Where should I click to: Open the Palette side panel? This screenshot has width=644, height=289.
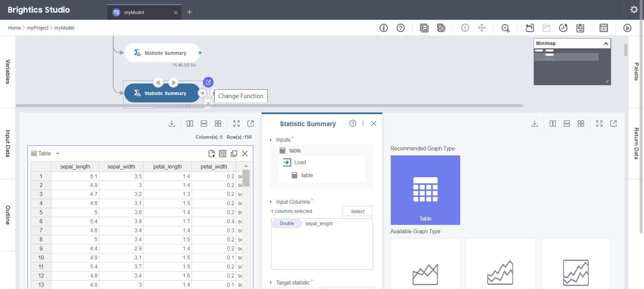pyautogui.click(x=636, y=71)
